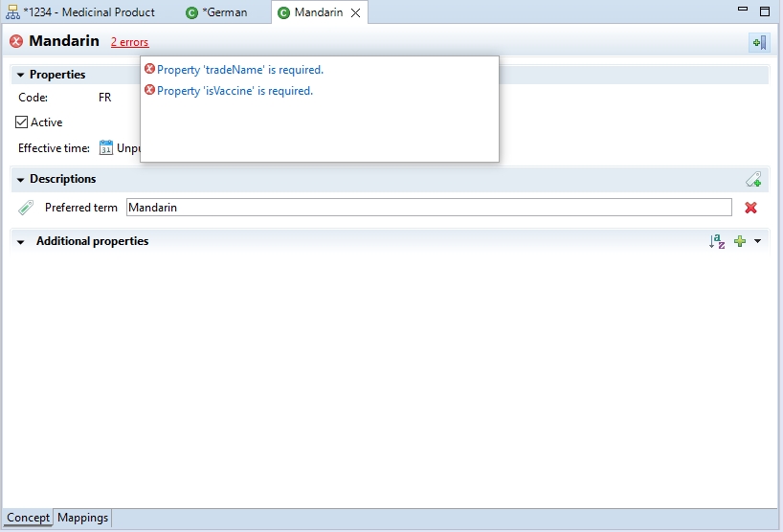Click into the Preferred term text field

pos(429,208)
